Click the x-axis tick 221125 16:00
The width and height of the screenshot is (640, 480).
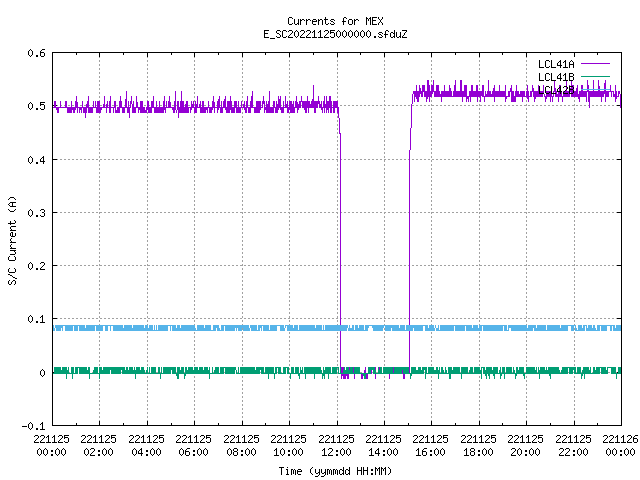[x=430, y=446]
